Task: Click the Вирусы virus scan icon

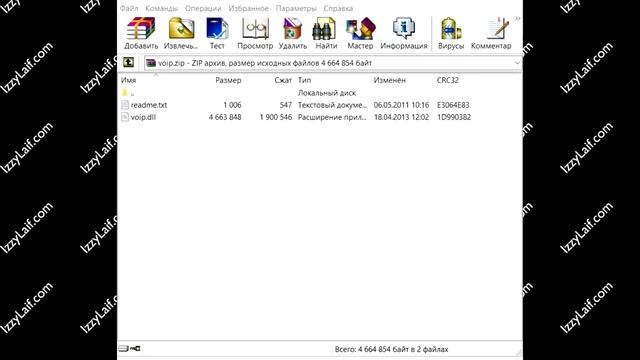Action: [451, 29]
